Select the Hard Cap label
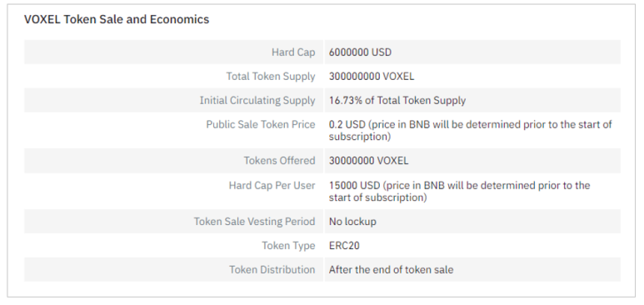The height and width of the screenshot is (305, 644). click(293, 52)
